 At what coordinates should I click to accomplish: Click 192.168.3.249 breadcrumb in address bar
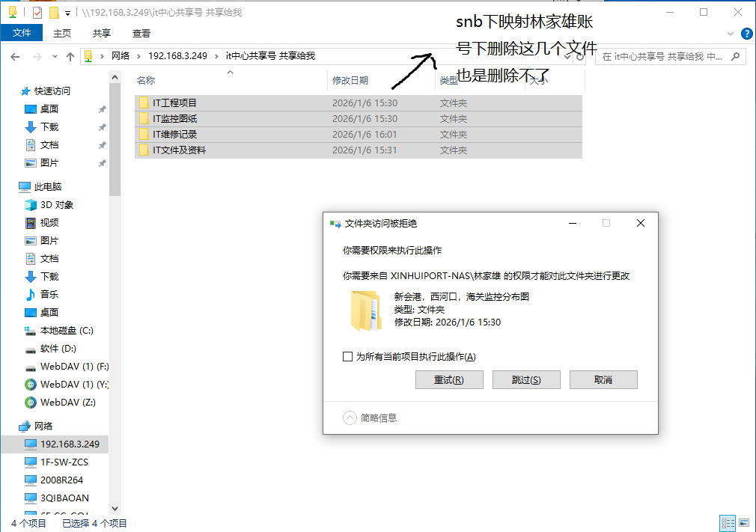point(177,56)
